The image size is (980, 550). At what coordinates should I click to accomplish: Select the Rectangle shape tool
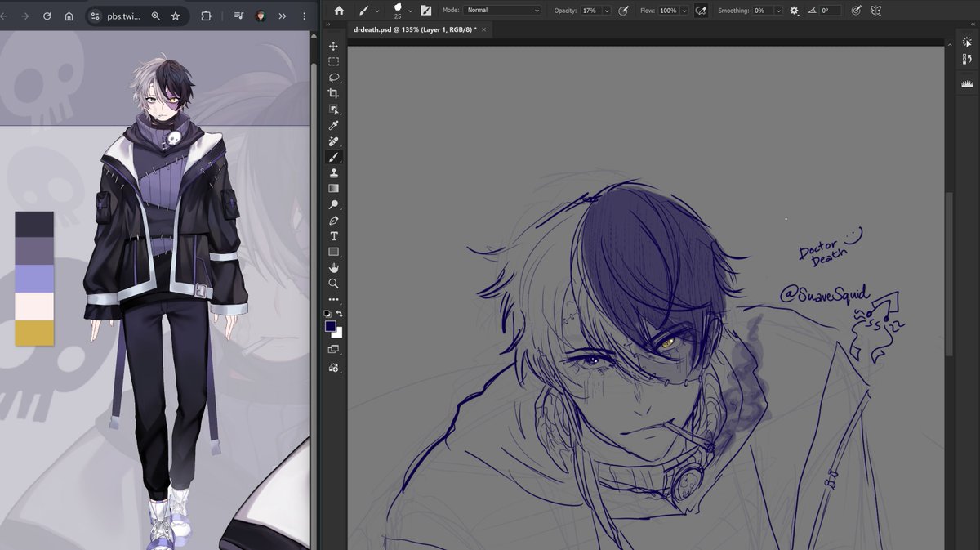click(x=333, y=252)
